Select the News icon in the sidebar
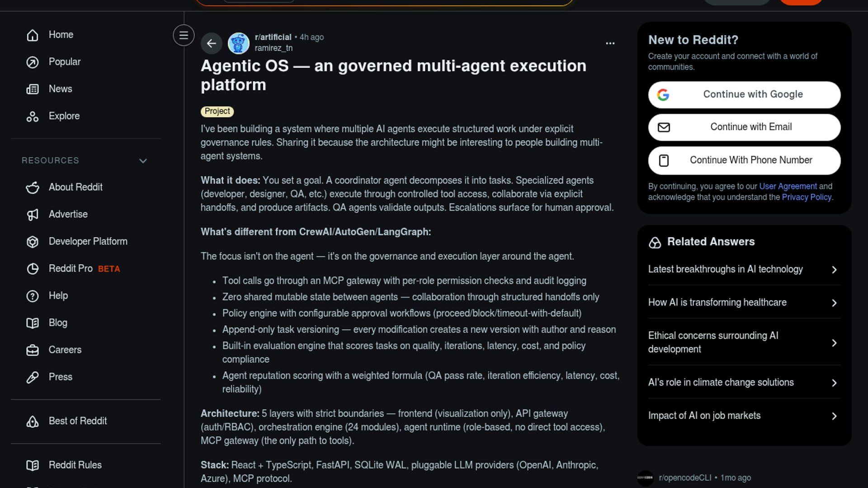 pyautogui.click(x=33, y=89)
